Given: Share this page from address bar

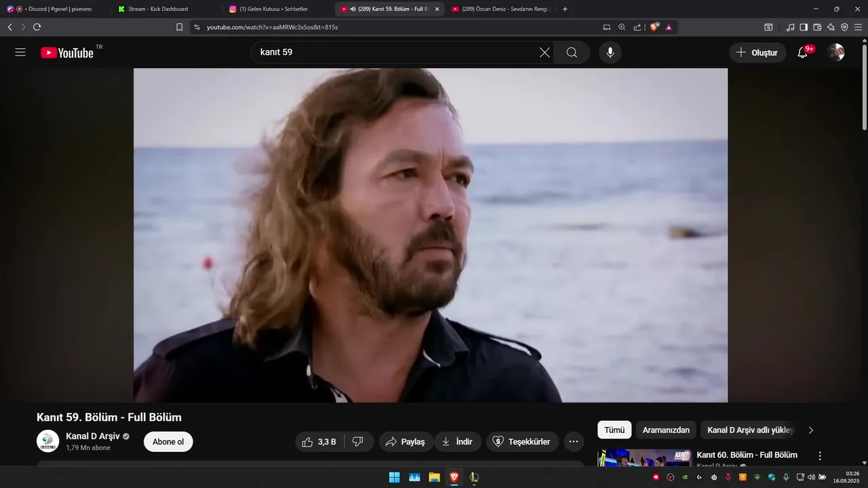Looking at the screenshot, I should click(637, 27).
